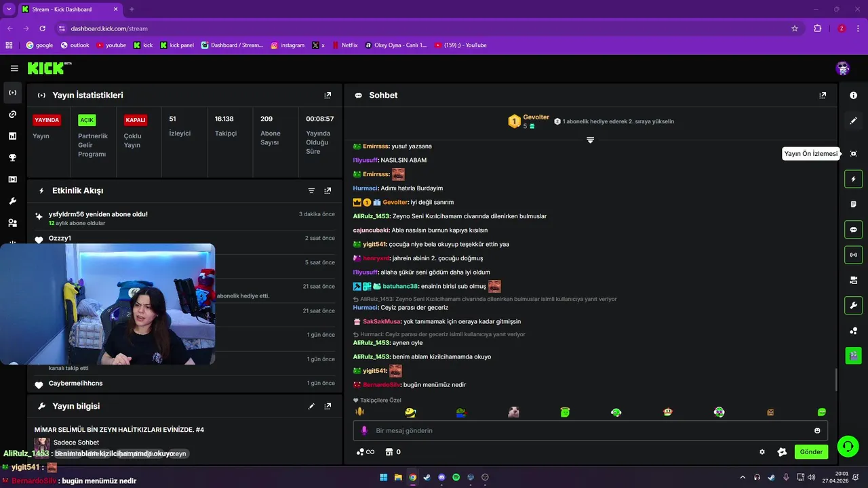Viewport: 868px width, 488px height.
Task: Open the Netflix bookmark
Action: [x=344, y=45]
